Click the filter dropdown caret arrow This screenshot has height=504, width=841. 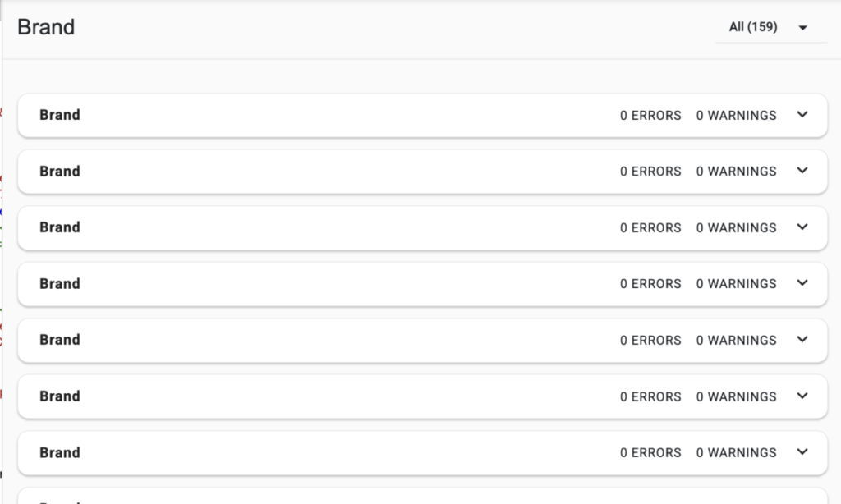pyautogui.click(x=802, y=28)
